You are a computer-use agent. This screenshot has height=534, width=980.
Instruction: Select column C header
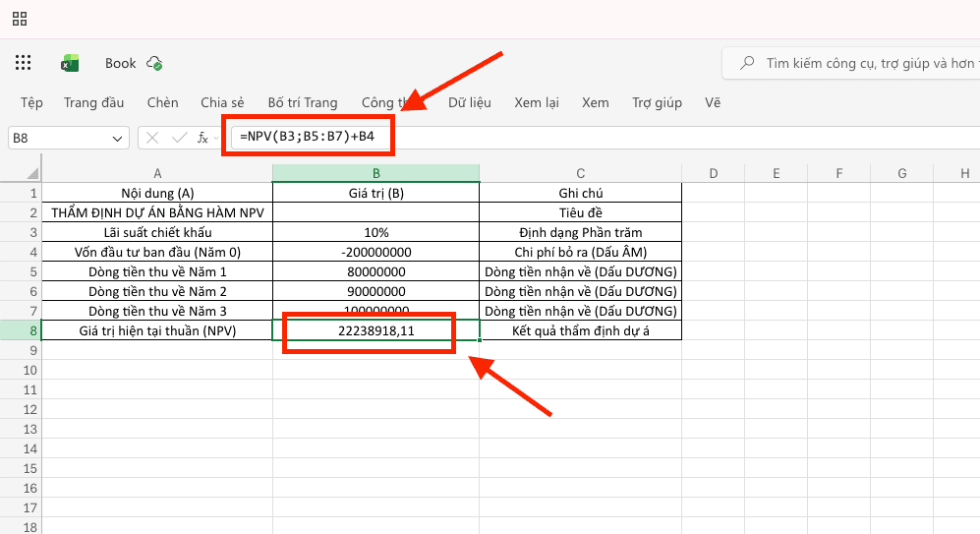(581, 173)
